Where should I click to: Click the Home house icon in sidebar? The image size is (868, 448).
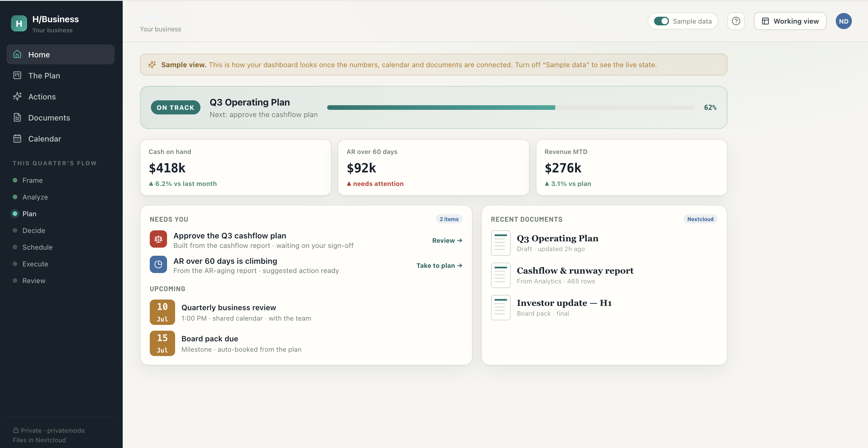point(17,54)
